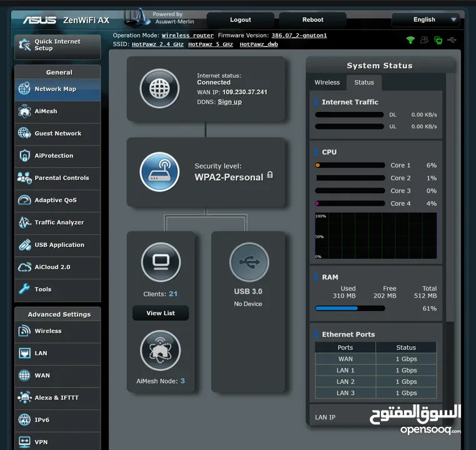476x450 pixels.
Task: Click the RAM usage progress bar
Action: click(350, 308)
